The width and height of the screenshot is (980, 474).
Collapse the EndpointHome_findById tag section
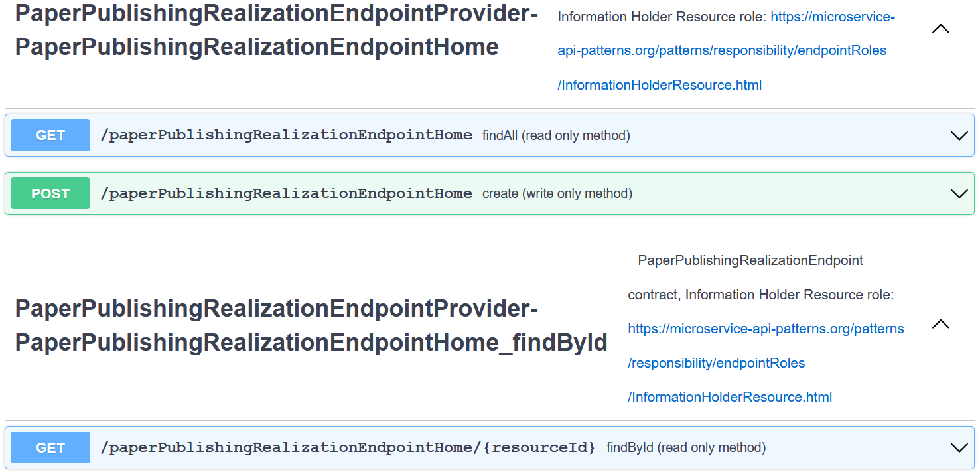[x=940, y=325]
